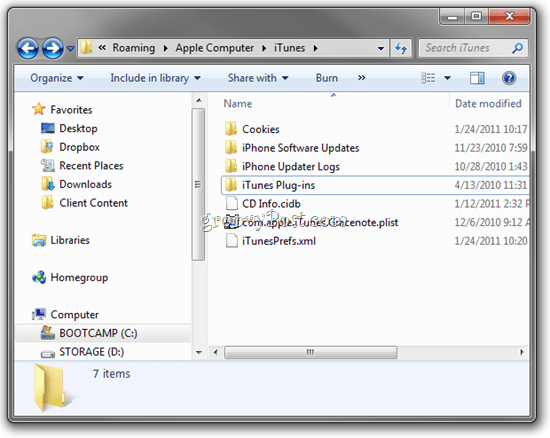Image resolution: width=550 pixels, height=438 pixels.
Task: Select iTunesPrefs.xml file
Action: coord(279,241)
